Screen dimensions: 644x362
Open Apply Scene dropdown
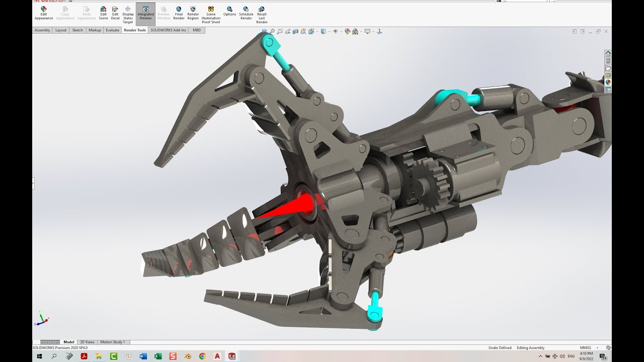(357, 31)
